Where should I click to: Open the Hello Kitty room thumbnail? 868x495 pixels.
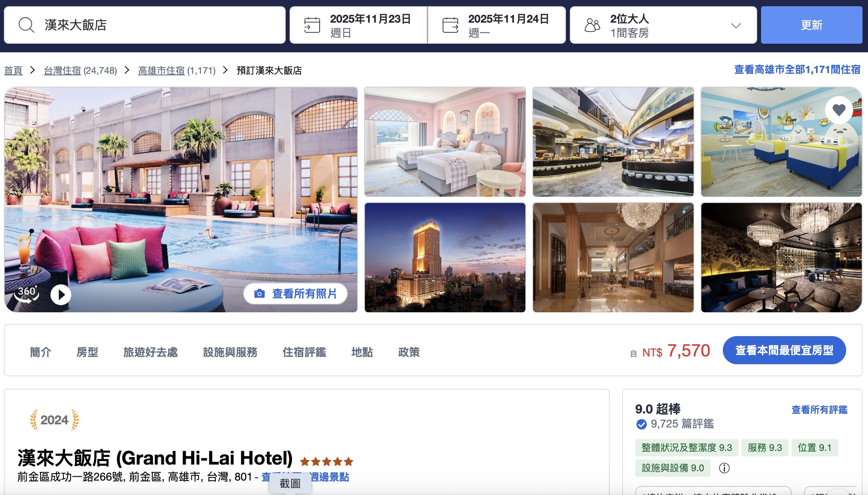click(445, 142)
